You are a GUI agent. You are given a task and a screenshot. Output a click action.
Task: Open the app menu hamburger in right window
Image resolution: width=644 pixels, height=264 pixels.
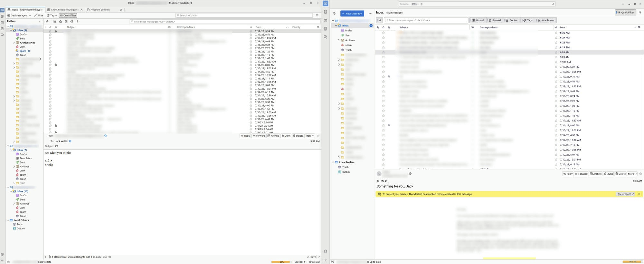(x=623, y=4)
